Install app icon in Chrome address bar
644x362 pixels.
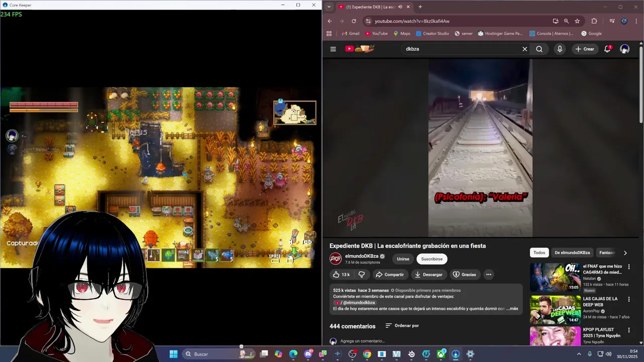coord(555,21)
